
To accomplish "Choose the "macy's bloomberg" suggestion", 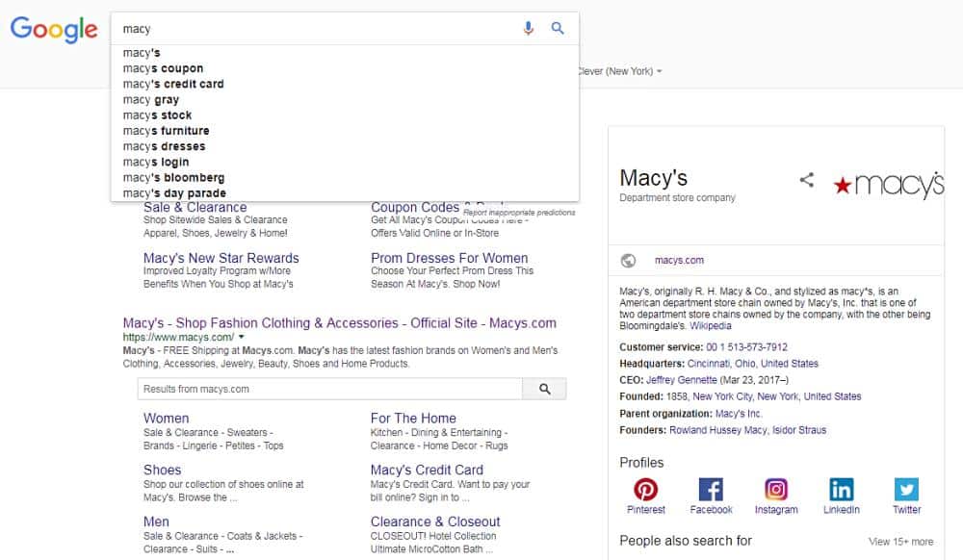I will coord(345,178).
